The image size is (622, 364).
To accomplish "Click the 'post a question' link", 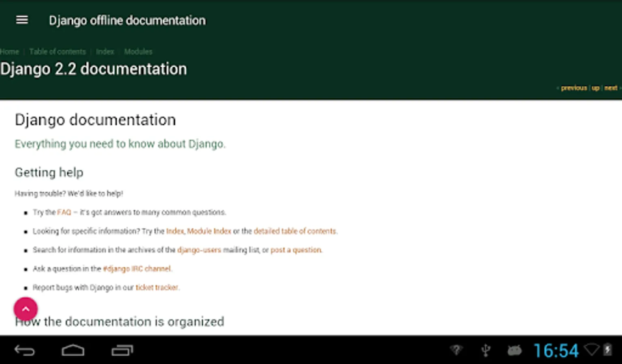I will [x=296, y=250].
